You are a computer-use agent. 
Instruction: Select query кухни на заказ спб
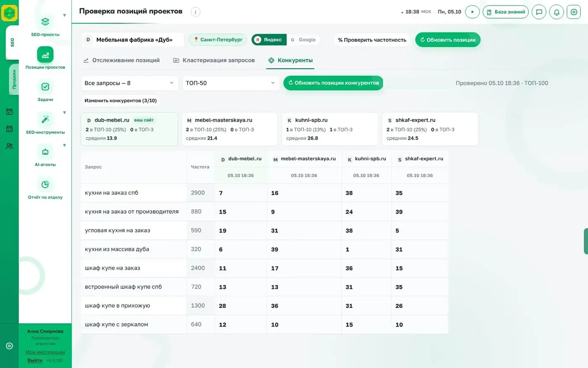click(111, 193)
